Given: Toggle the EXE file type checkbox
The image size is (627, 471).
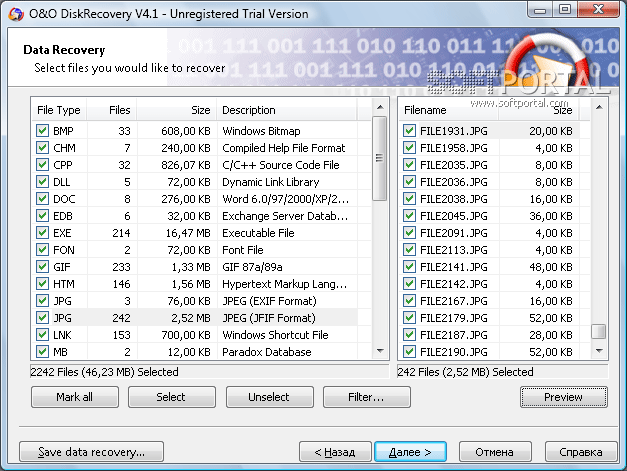Looking at the screenshot, I should pos(42,233).
